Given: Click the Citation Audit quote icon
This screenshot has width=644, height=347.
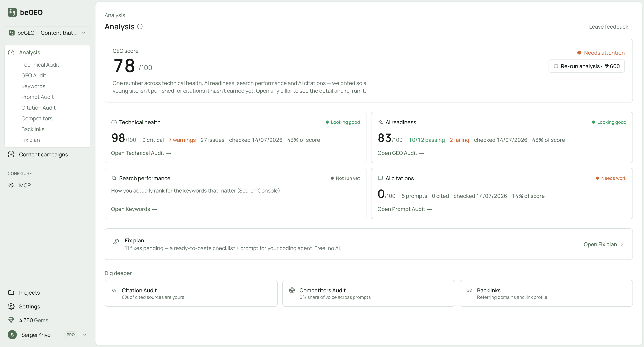Looking at the screenshot, I should (x=114, y=290).
